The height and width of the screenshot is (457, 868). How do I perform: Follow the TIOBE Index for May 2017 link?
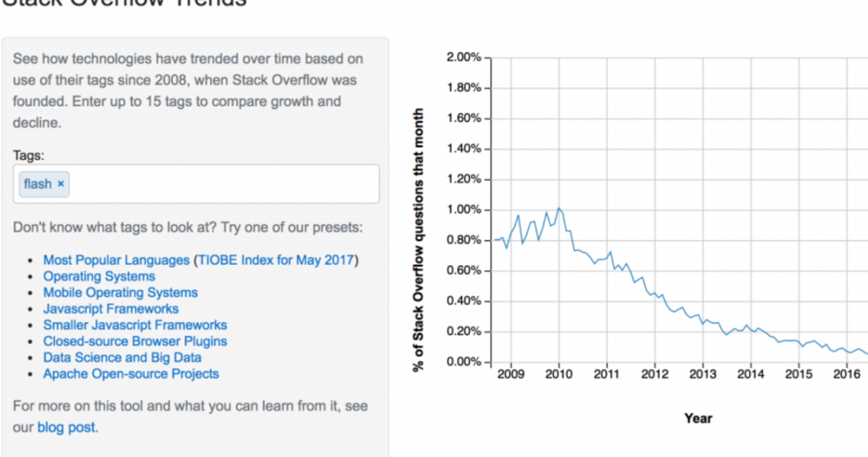[276, 260]
